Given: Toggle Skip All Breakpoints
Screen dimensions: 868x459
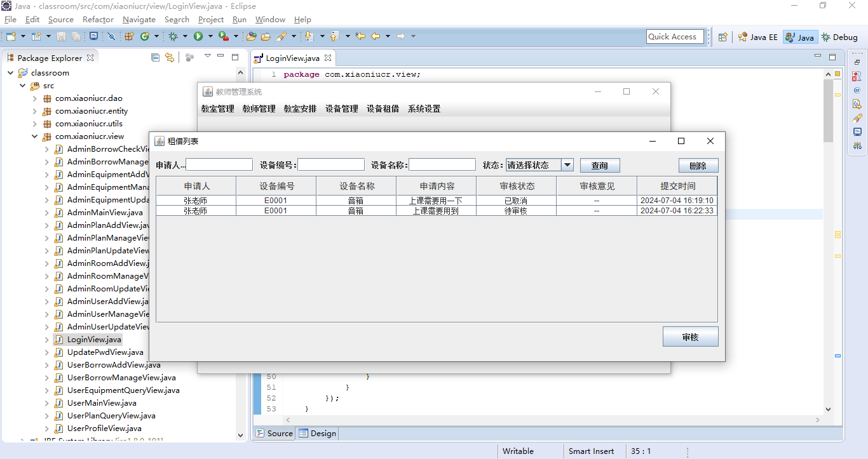Looking at the screenshot, I should click(x=111, y=37).
